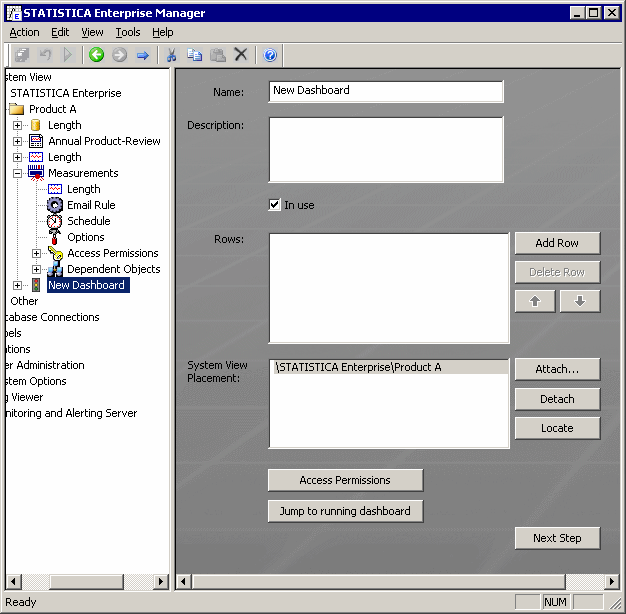Select the System Options tree item

[36, 381]
